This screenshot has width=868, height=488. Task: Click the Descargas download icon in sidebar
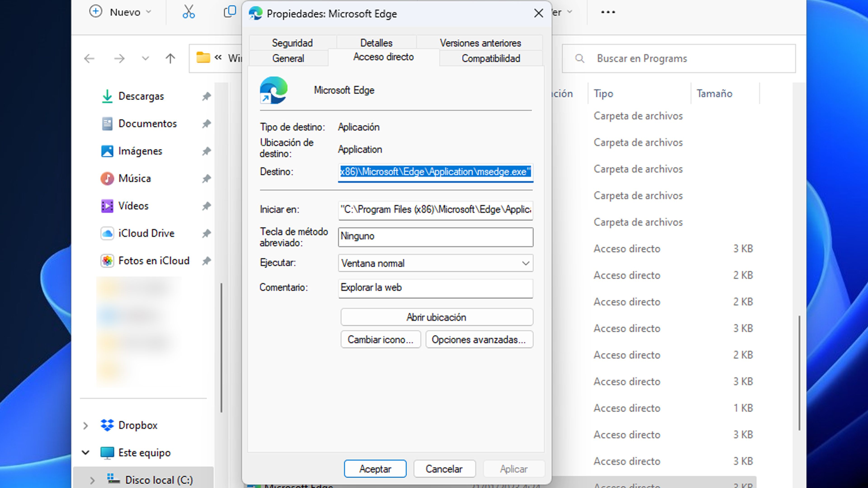(x=107, y=96)
